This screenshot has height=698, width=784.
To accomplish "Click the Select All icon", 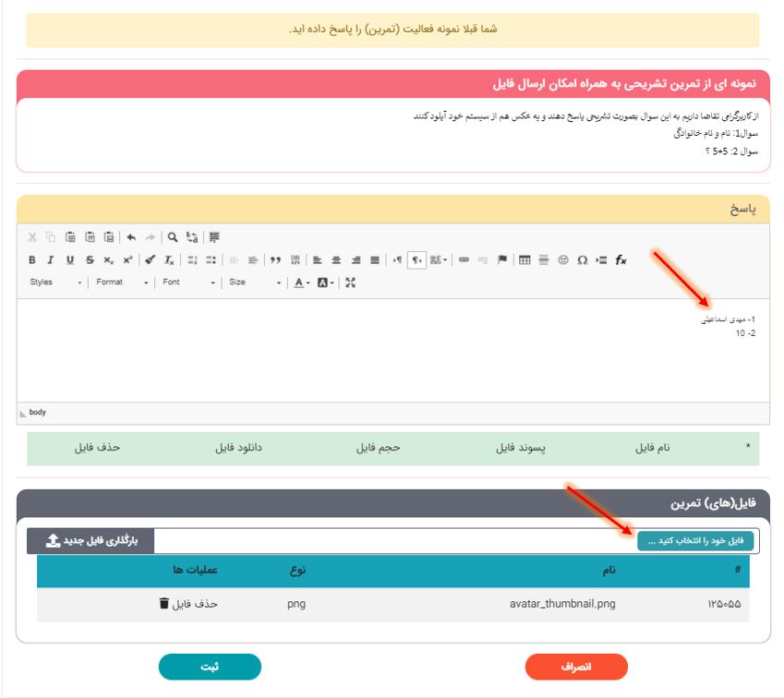I will coord(214,237).
